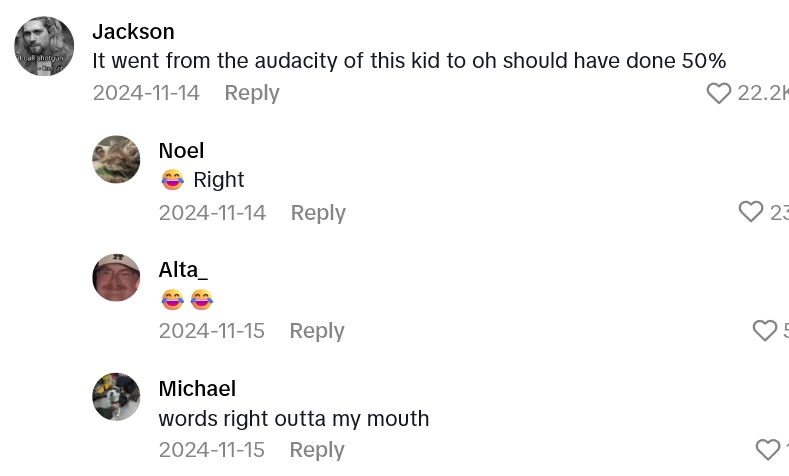View Michael's profile picture
The width and height of the screenshot is (789, 476).
point(116,396)
